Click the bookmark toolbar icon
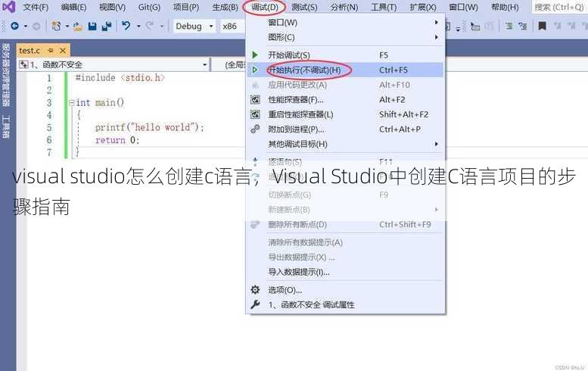Viewport: 588px width, 371px height. (x=542, y=26)
